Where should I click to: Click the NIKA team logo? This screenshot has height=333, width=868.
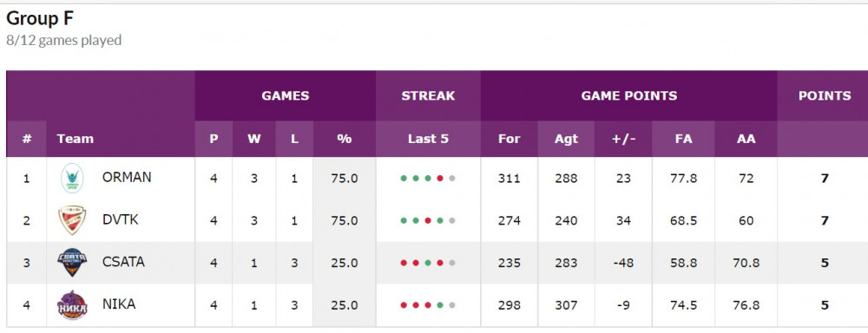point(72,304)
